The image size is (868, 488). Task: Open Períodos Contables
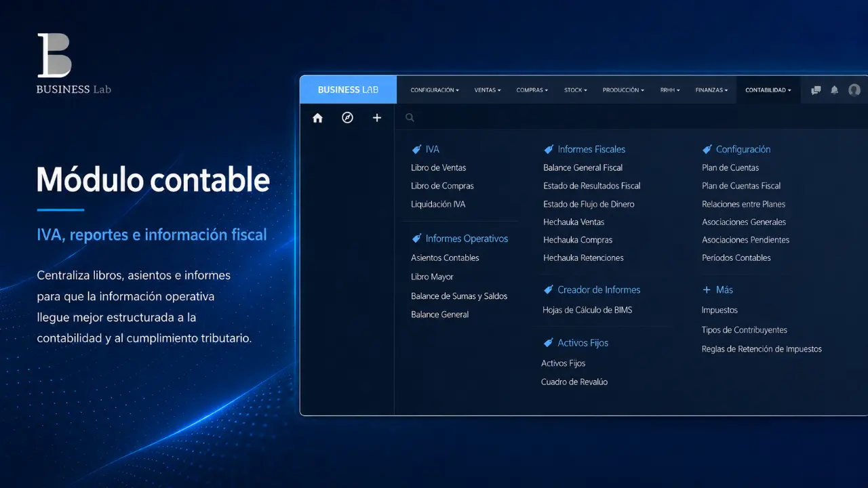[736, 258]
